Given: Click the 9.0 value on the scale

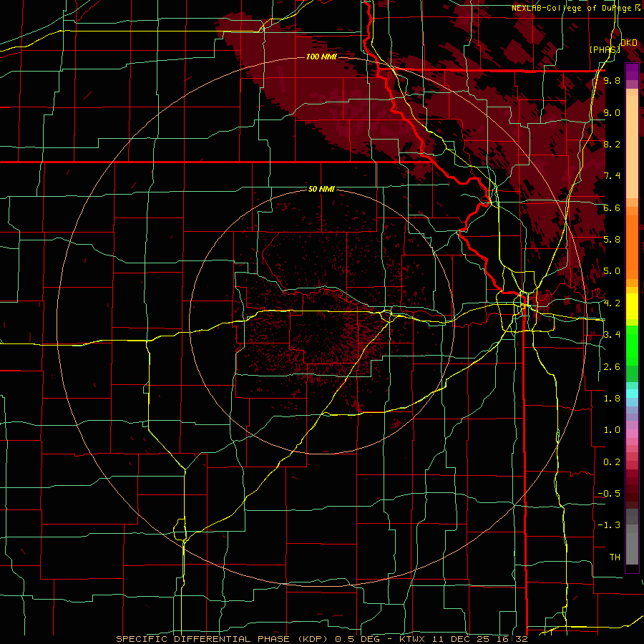Looking at the screenshot, I should 612,112.
